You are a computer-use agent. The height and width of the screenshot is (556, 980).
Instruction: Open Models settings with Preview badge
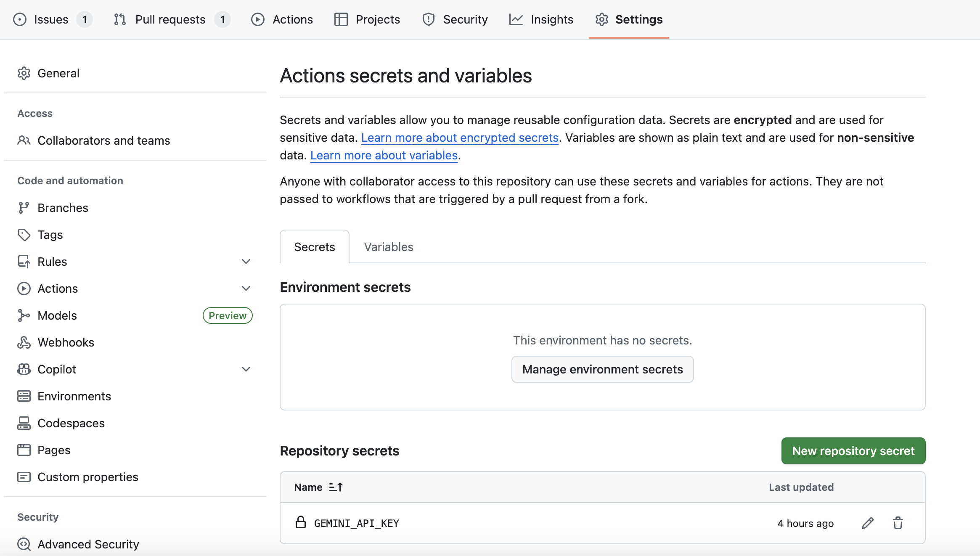57,315
